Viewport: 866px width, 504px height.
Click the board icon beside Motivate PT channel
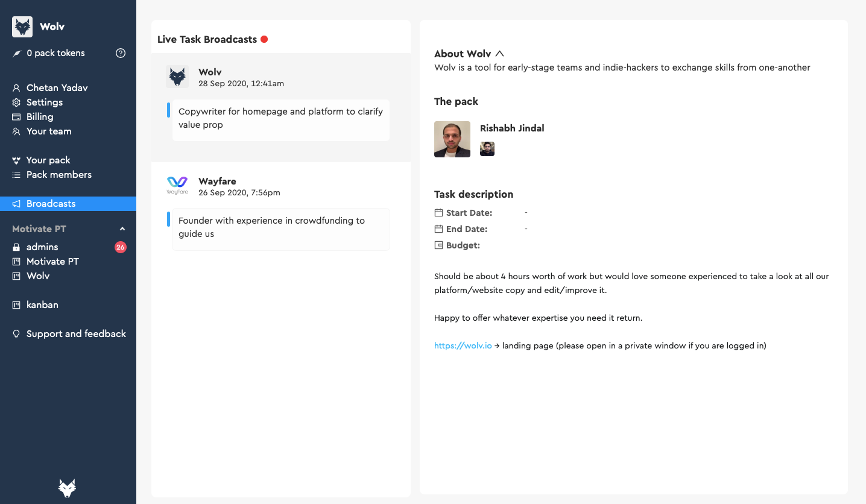16,262
